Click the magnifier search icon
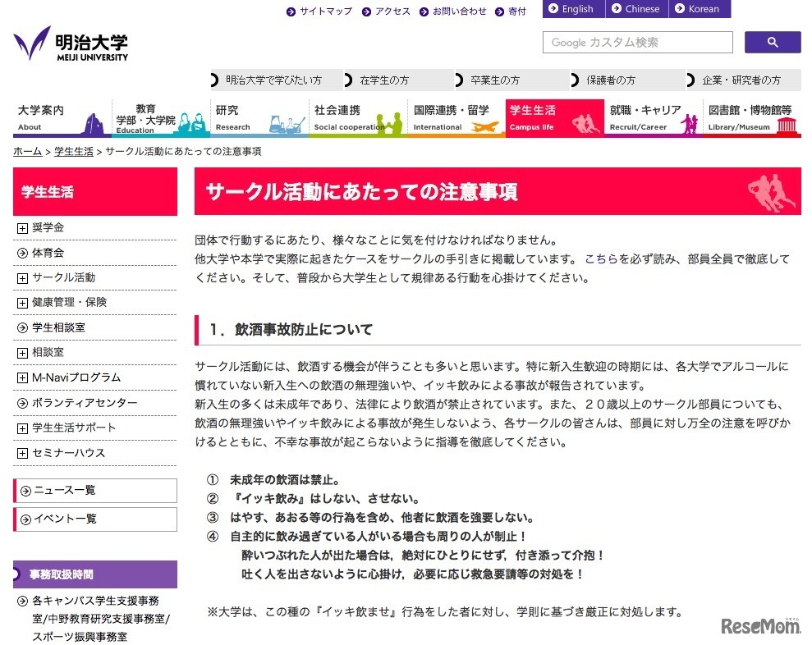The image size is (812, 645). pos(770,42)
